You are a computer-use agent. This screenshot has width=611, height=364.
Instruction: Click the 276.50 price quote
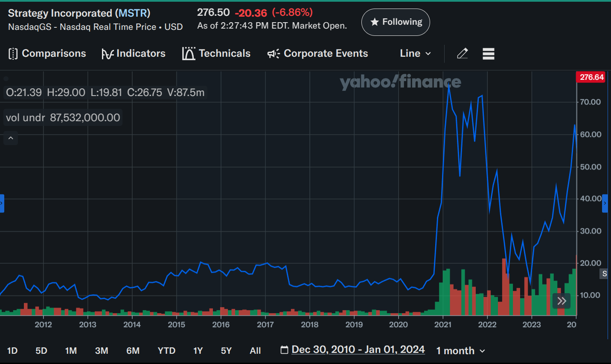click(213, 12)
